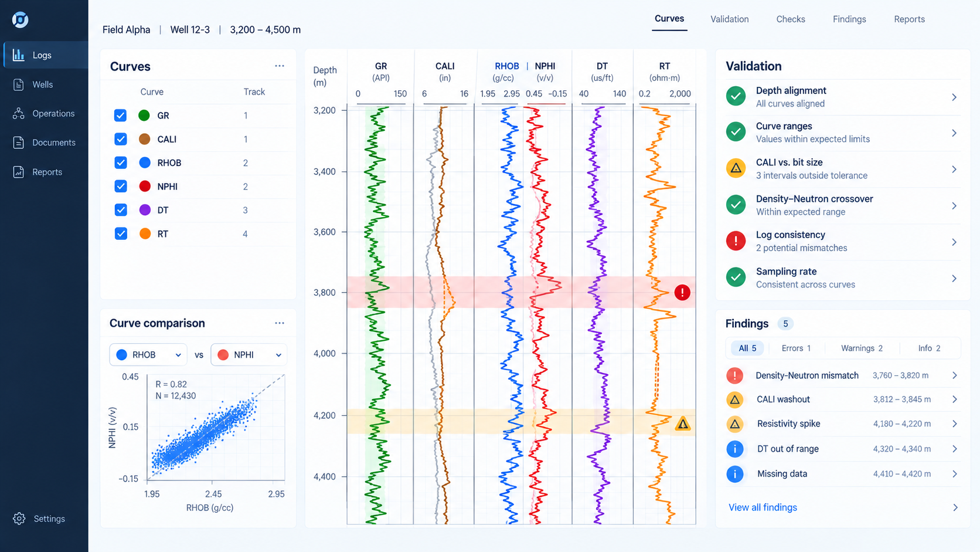Switch to the Validation tab
The image size is (980, 552).
click(x=730, y=19)
